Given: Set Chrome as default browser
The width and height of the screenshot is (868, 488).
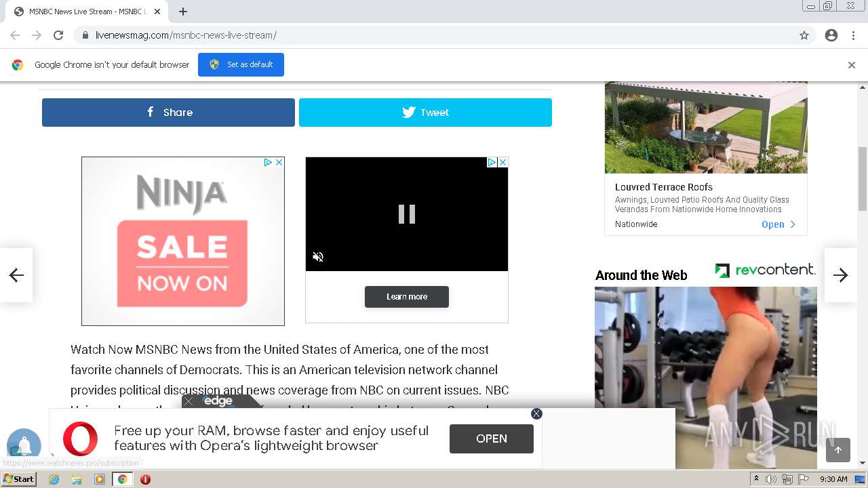Looking at the screenshot, I should tap(241, 64).
